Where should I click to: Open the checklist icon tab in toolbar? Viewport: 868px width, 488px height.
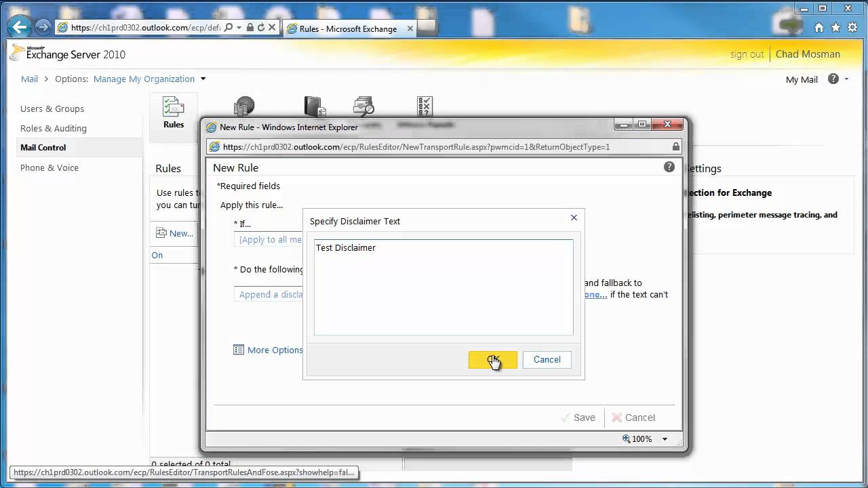[x=425, y=107]
